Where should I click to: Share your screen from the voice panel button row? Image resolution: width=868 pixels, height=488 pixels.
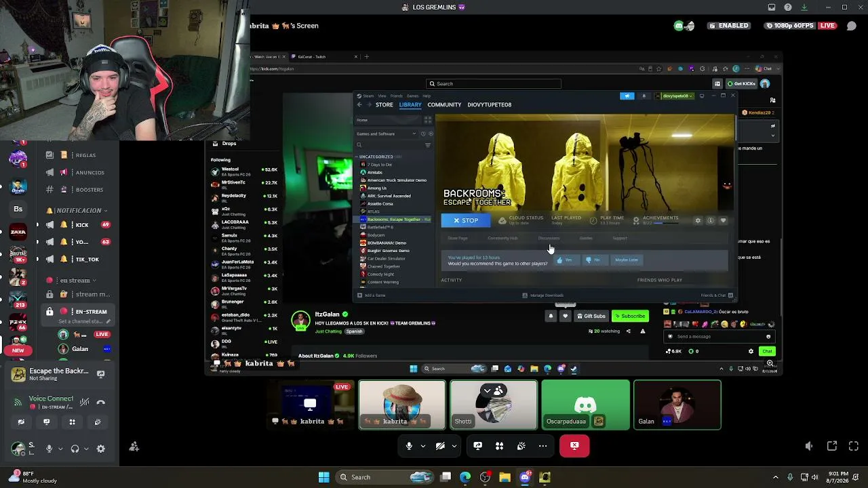coord(46,422)
